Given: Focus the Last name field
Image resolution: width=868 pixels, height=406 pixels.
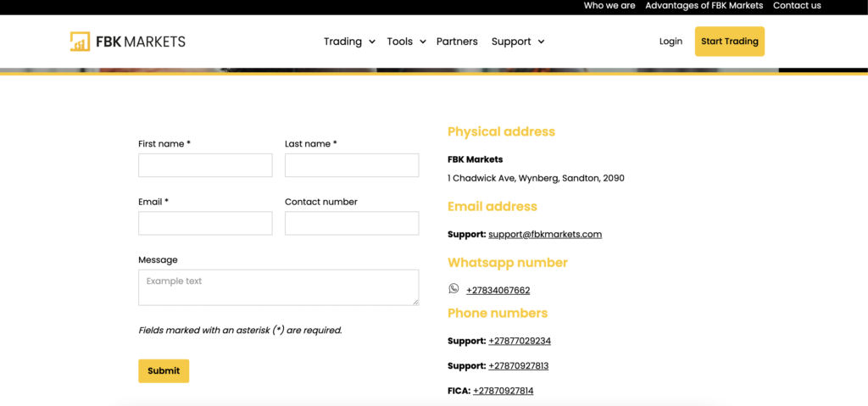Looking at the screenshot, I should pyautogui.click(x=352, y=165).
